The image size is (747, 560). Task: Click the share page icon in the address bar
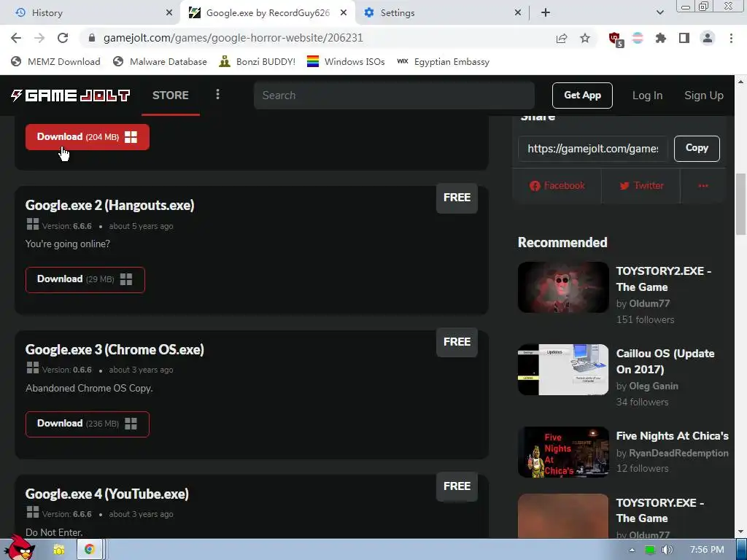562,38
